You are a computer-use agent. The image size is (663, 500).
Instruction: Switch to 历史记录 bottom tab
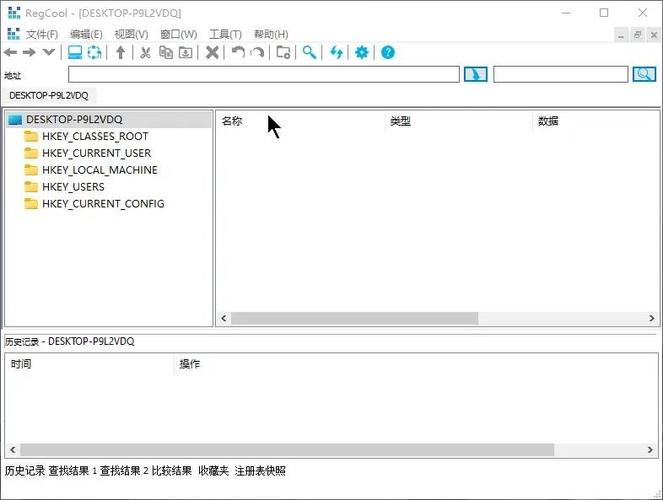click(x=25, y=471)
